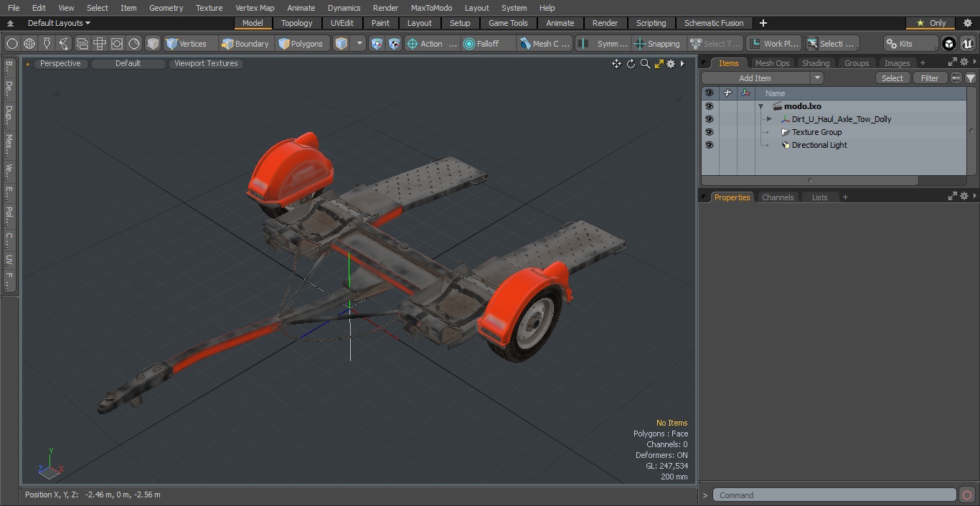The height and width of the screenshot is (506, 980).
Task: Open the Mesh Constraint toolbar item
Action: [545, 44]
